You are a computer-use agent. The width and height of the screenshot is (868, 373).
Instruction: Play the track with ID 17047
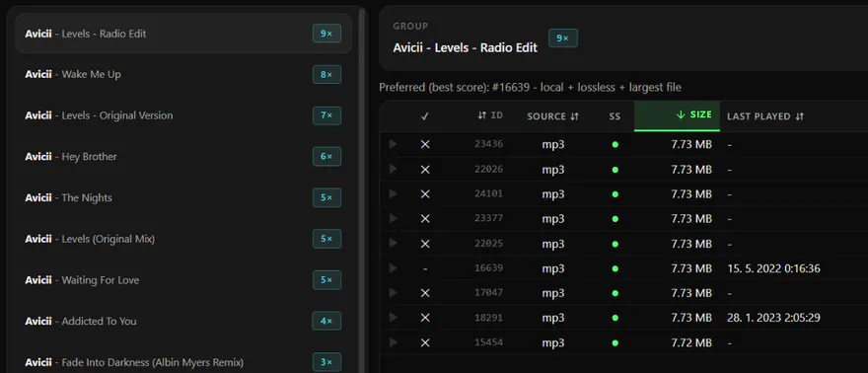(x=393, y=293)
